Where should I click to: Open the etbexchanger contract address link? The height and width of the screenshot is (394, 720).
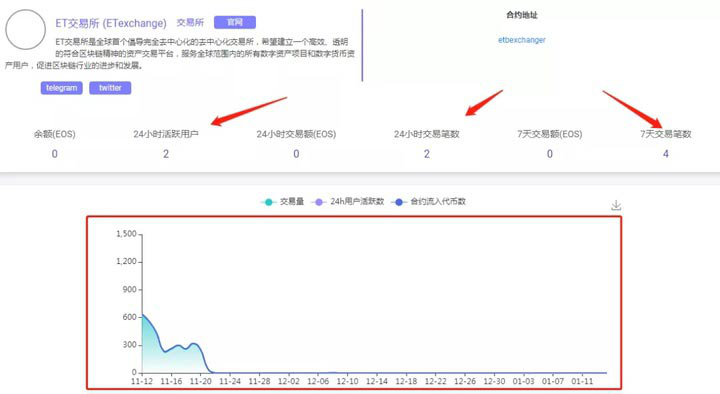[x=522, y=40]
